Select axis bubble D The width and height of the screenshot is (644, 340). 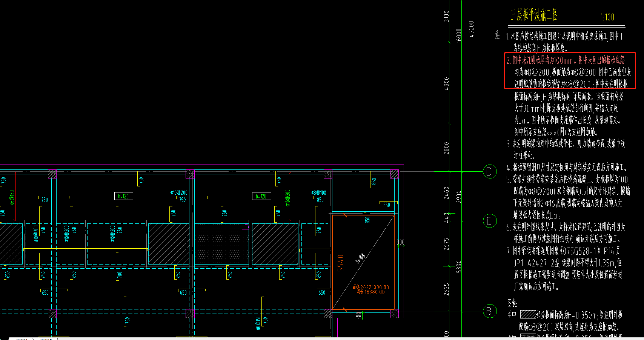[489, 172]
